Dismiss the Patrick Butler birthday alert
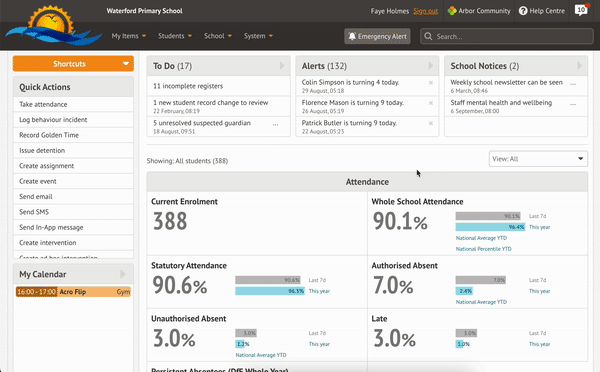Screen dimensions: 600x372 pos(431,123)
